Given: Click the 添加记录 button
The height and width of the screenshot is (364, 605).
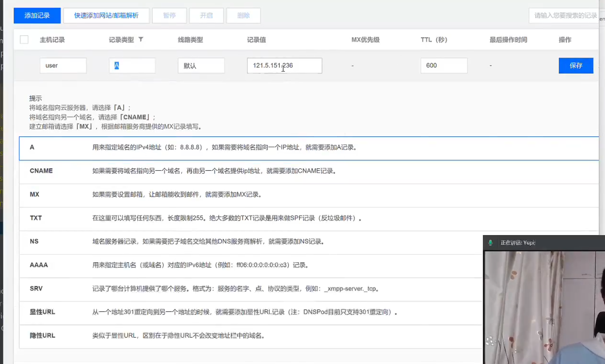Looking at the screenshot, I should [x=37, y=16].
